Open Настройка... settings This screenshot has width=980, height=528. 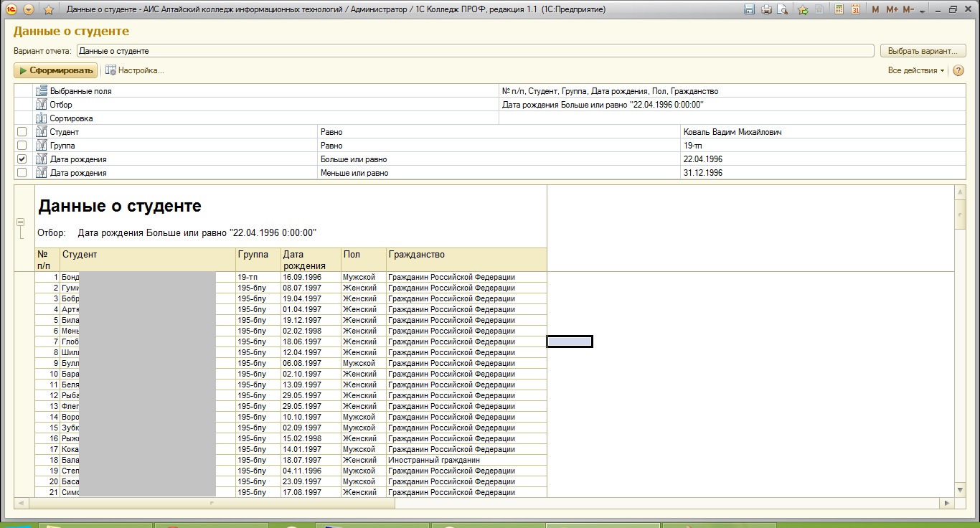pyautogui.click(x=136, y=70)
